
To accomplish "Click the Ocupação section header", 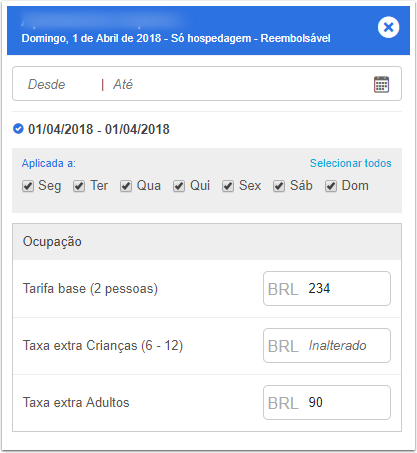I will [207, 242].
